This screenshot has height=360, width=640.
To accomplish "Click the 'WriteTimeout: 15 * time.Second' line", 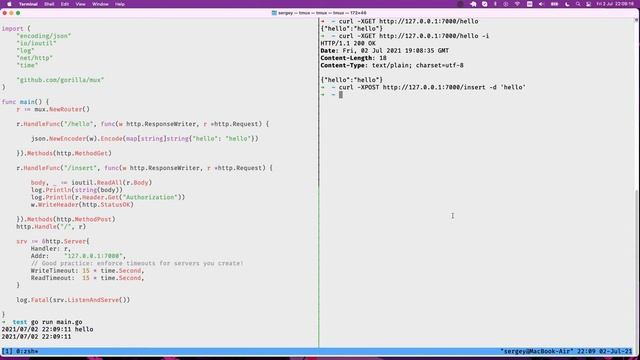I will coord(88,271).
